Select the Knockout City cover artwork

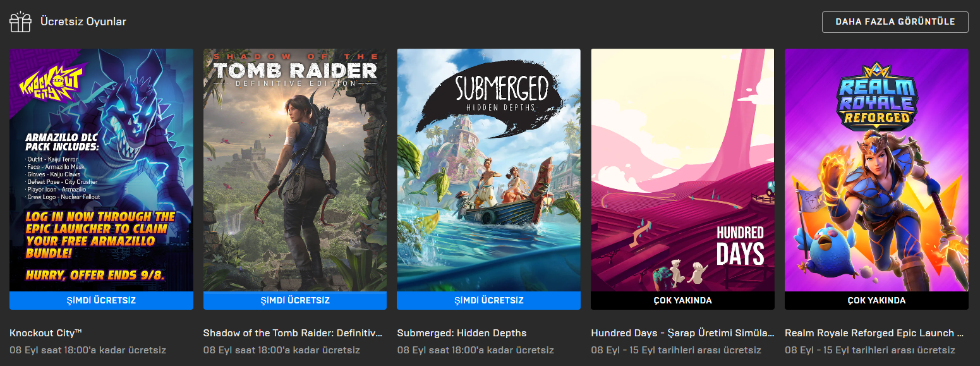102,170
